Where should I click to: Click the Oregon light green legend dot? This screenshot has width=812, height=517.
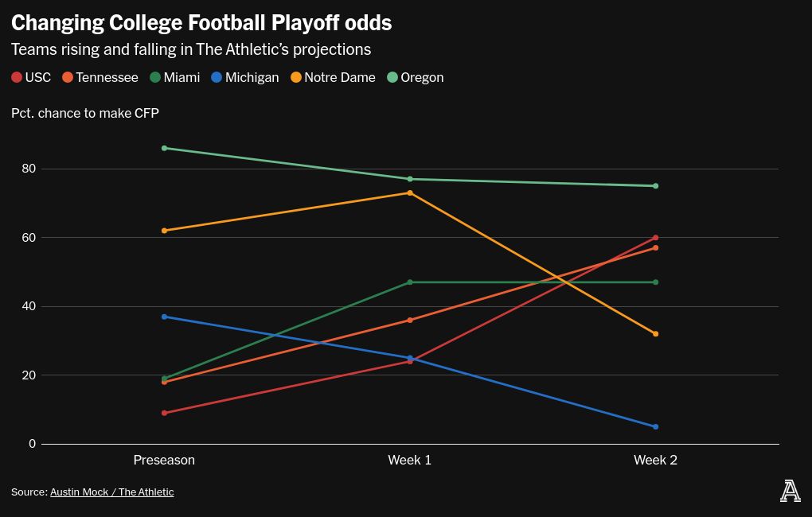[x=392, y=78]
